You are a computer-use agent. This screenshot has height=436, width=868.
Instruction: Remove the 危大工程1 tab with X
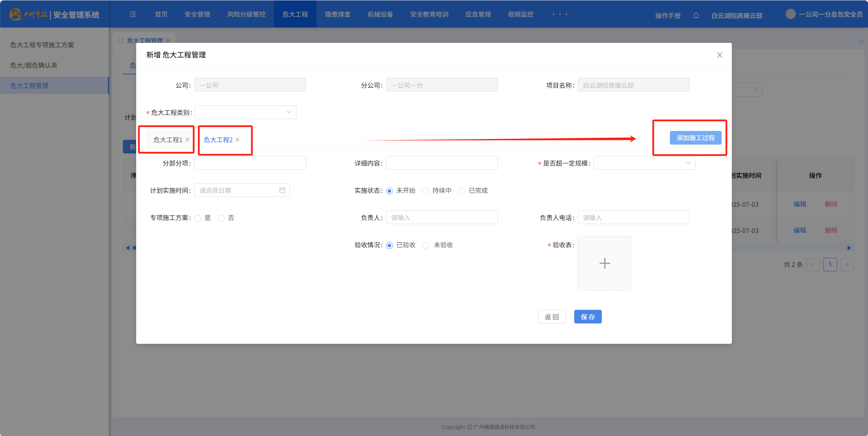(187, 140)
